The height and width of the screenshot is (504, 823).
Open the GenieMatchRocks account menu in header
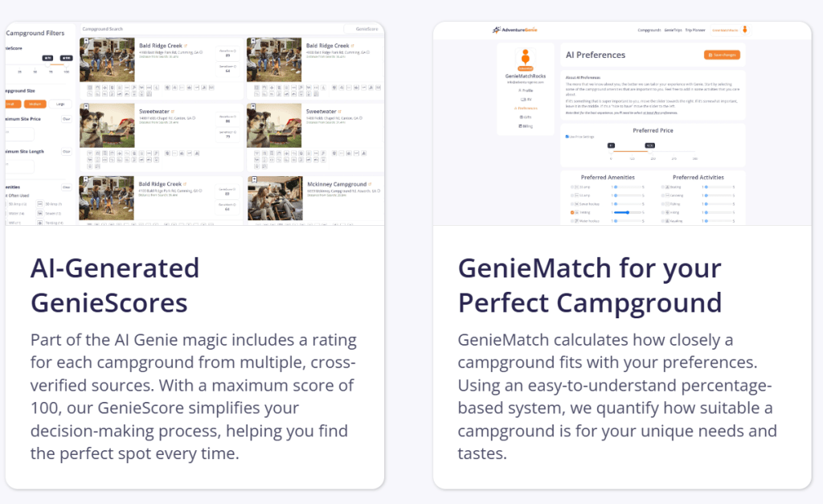[x=724, y=30]
